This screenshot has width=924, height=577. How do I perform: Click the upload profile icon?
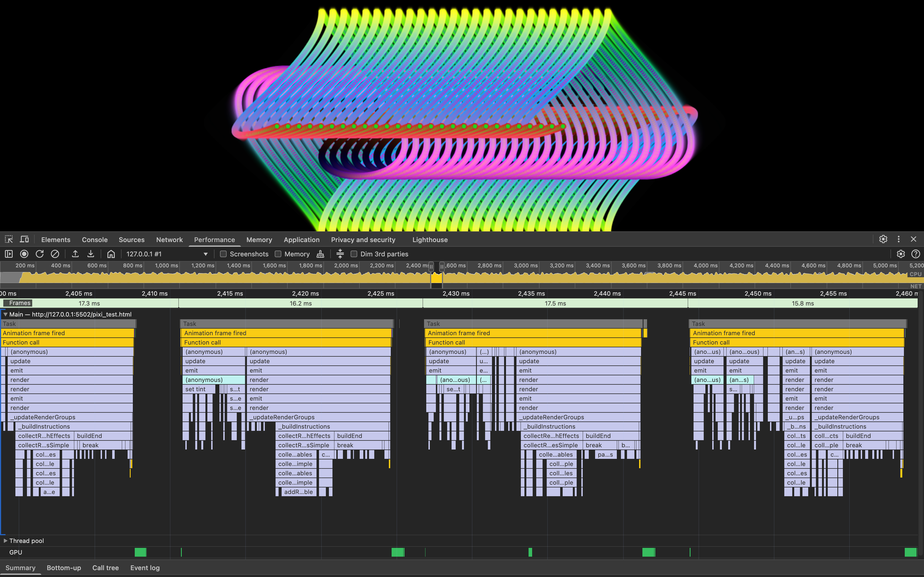click(x=75, y=254)
